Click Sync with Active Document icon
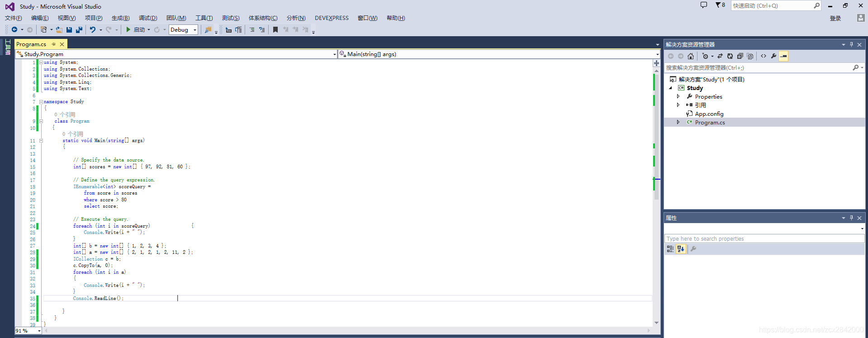 click(x=720, y=56)
